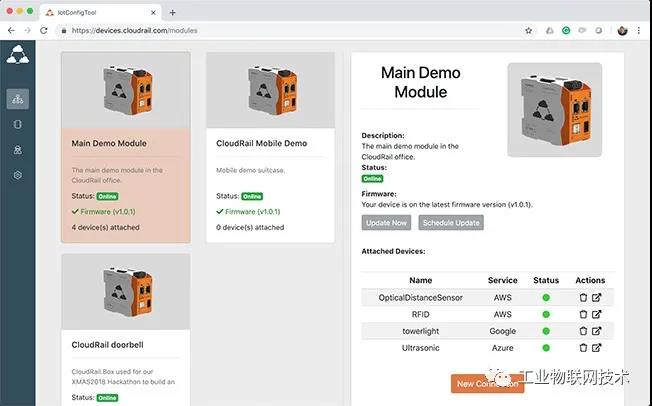Viewport: 652px width, 406px height.
Task: Click Online badge on CloudRail Mobile Demo card
Action: click(252, 196)
